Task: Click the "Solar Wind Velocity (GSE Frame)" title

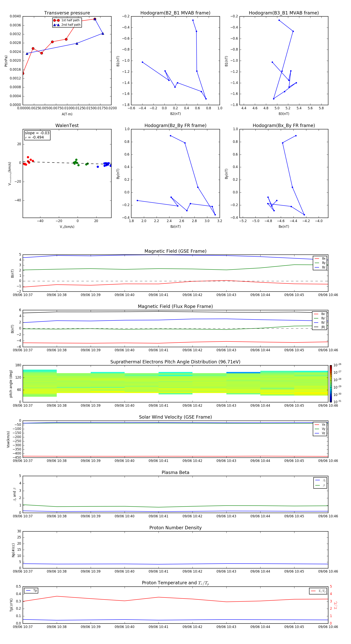Action: 175,417
